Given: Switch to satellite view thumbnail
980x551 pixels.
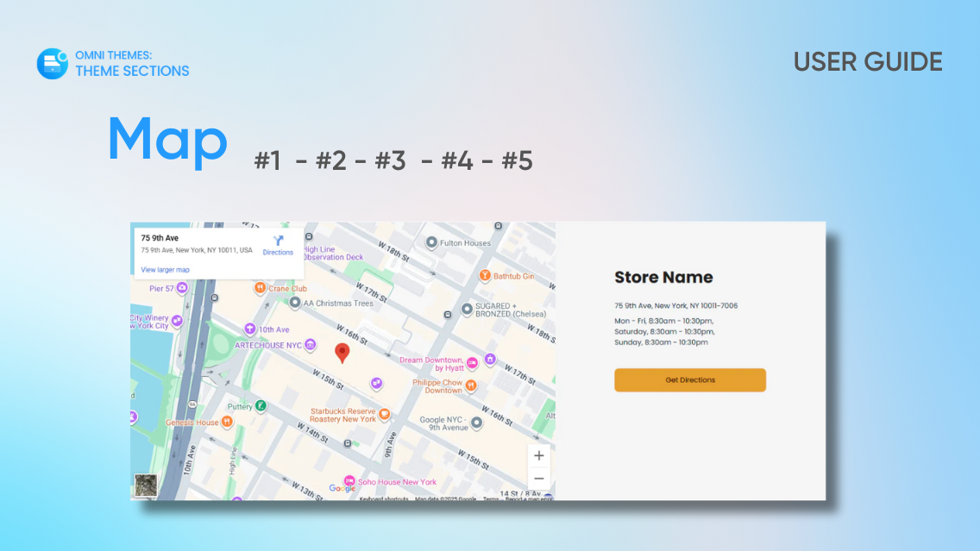Looking at the screenshot, I should (x=146, y=485).
